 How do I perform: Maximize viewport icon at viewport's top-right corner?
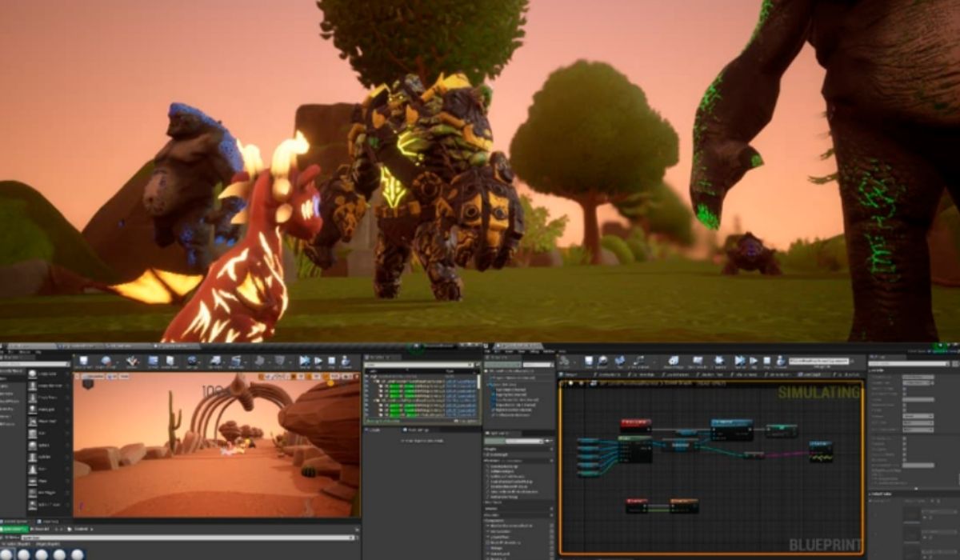pyautogui.click(x=356, y=377)
